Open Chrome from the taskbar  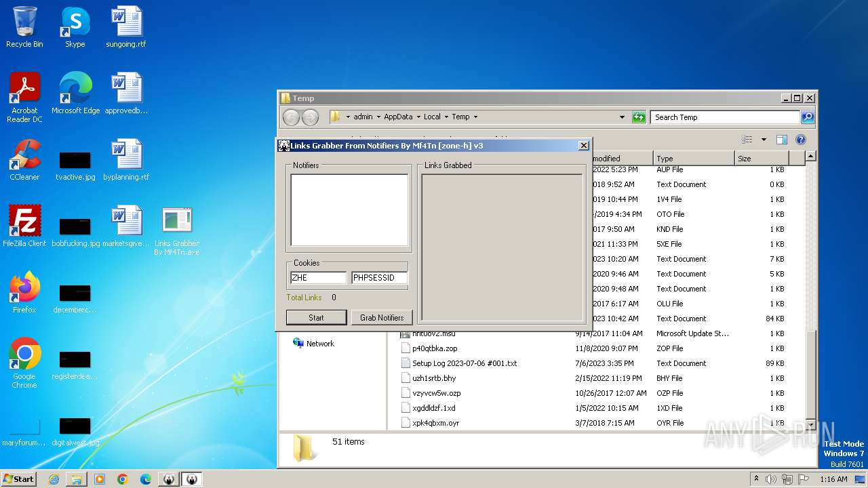click(123, 479)
